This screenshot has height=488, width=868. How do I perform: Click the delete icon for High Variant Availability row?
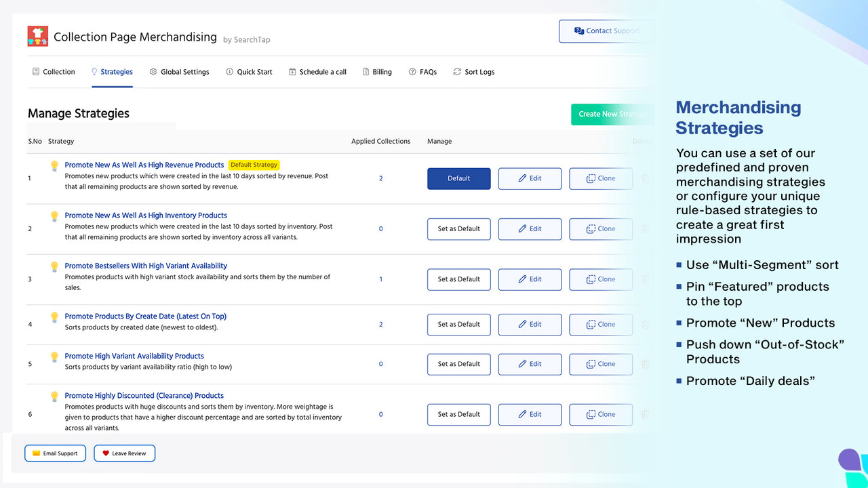coord(645,364)
